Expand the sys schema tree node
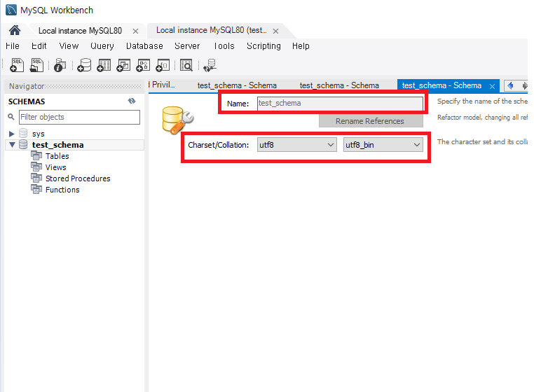This screenshot has width=534, height=392. point(12,134)
